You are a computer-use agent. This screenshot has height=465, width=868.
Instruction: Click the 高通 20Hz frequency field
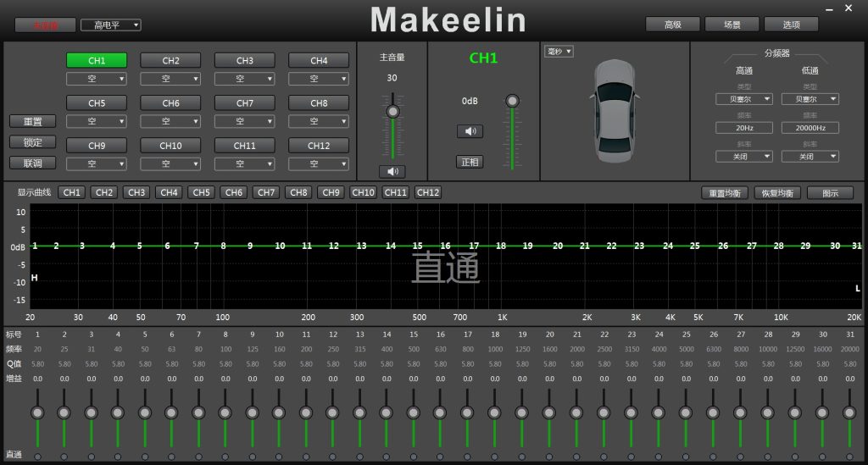(x=744, y=128)
